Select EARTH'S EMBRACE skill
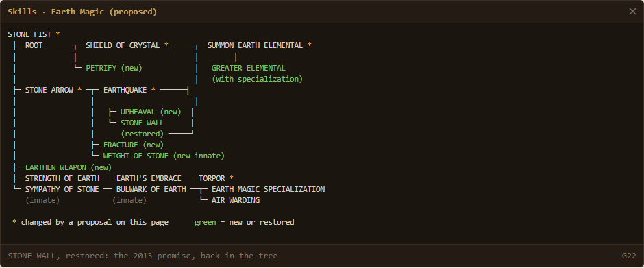The height and width of the screenshot is (268, 644). 149,178
